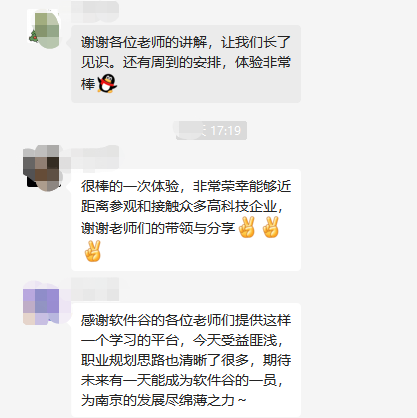The height and width of the screenshot is (418, 417).
Task: Click the second victory hand emoji
Action: tap(270, 227)
